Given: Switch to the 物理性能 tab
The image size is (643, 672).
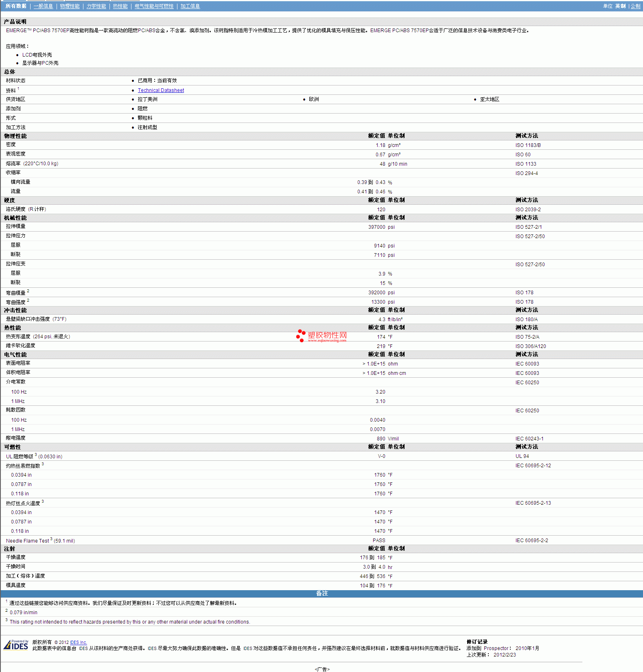Looking at the screenshot, I should [70, 6].
